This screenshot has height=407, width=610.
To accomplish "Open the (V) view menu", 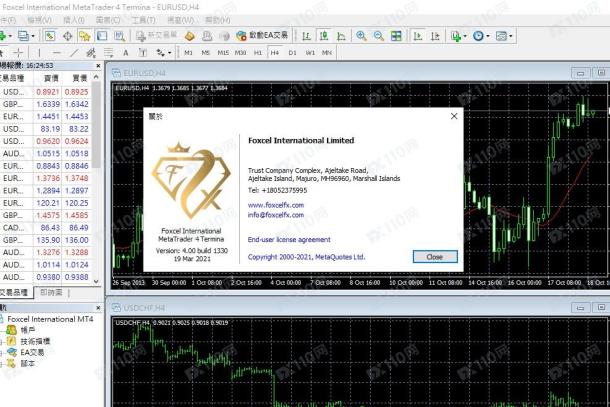I will (39, 20).
